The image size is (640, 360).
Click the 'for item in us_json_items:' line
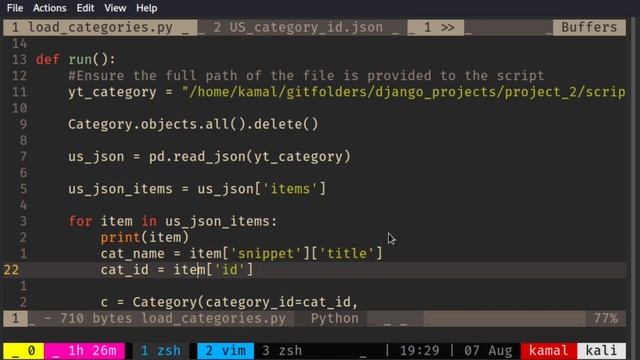173,221
